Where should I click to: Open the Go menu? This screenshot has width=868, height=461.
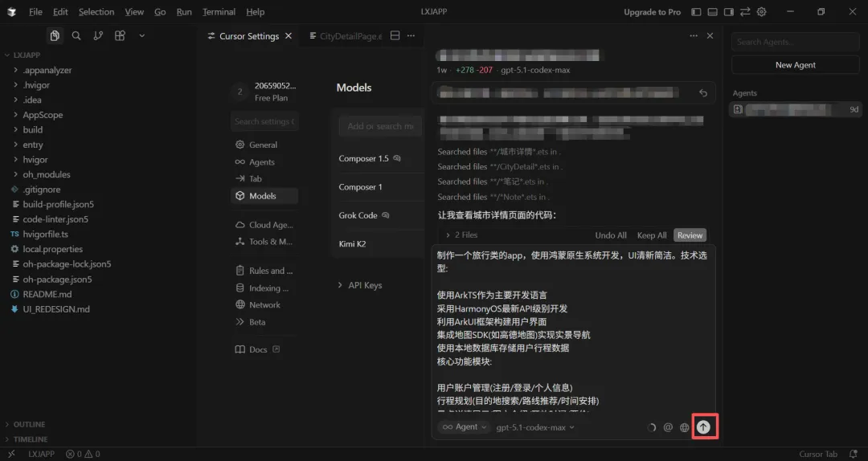(x=160, y=11)
